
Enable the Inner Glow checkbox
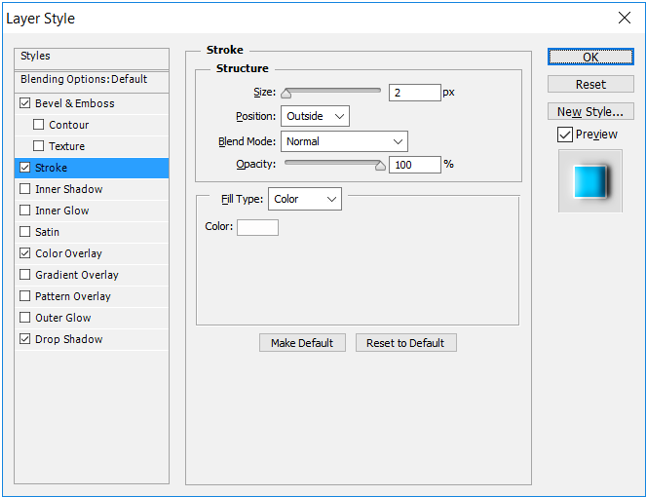25,210
